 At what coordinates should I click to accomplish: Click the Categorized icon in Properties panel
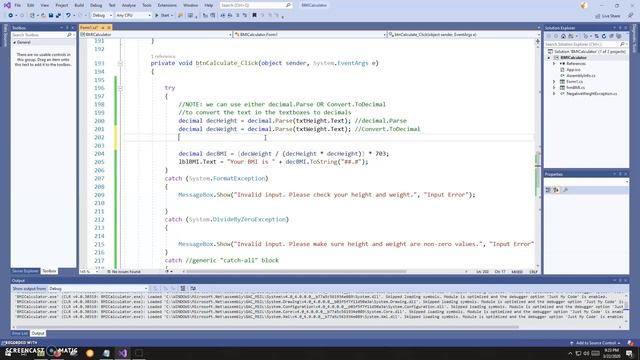coord(548,190)
